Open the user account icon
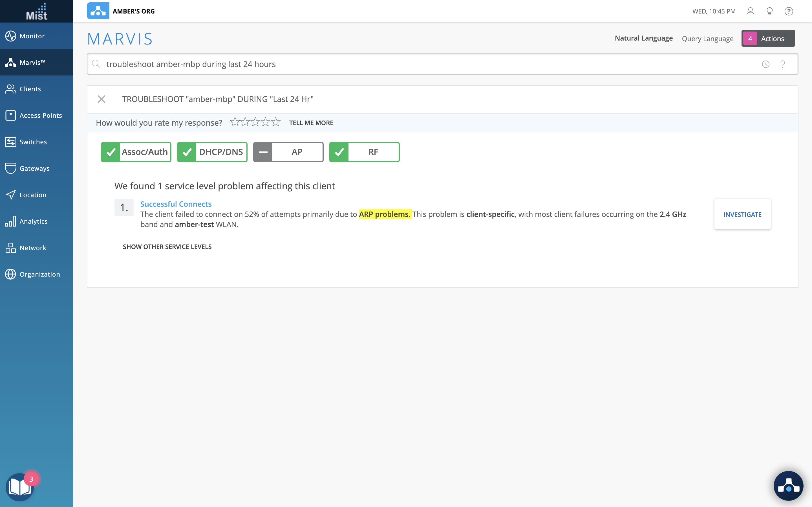The image size is (812, 507). click(750, 11)
